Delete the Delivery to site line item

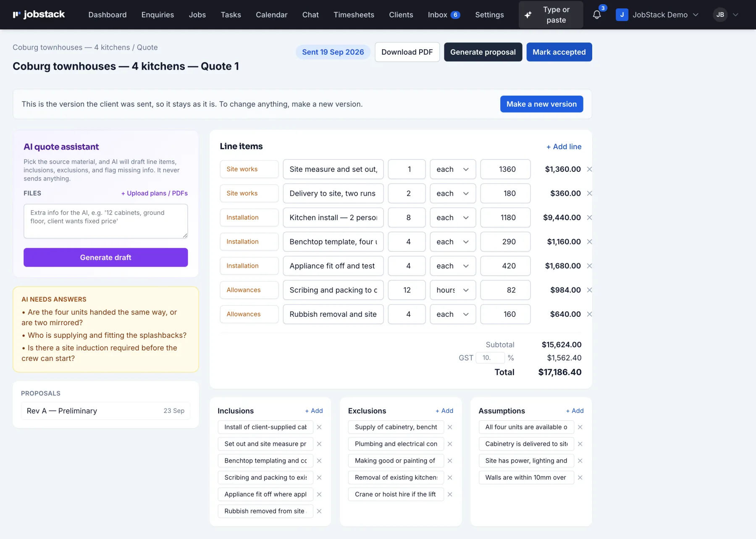tap(589, 193)
